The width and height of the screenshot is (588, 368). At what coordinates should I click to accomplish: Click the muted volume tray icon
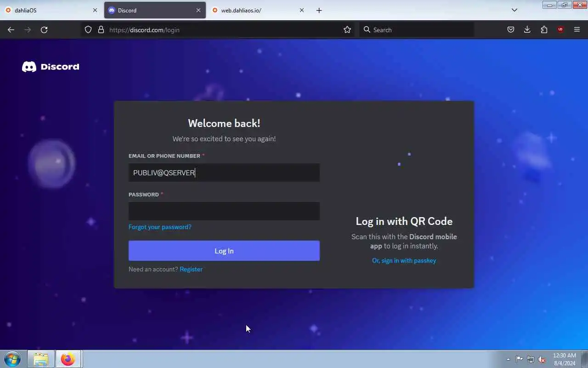(x=542, y=359)
